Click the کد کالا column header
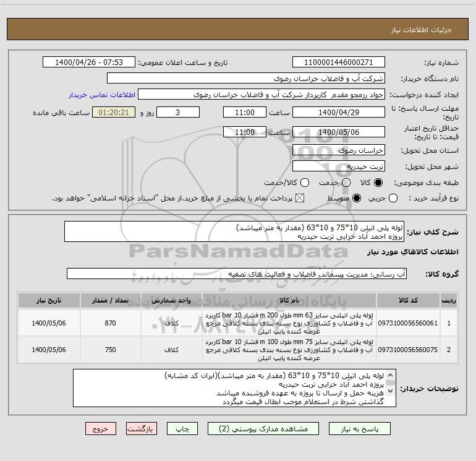Screen dimensions: 476x461 408,300
